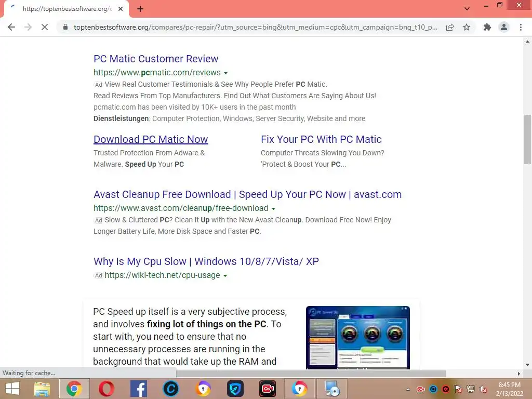Open Action Center flag tray icon

[x=458, y=389]
